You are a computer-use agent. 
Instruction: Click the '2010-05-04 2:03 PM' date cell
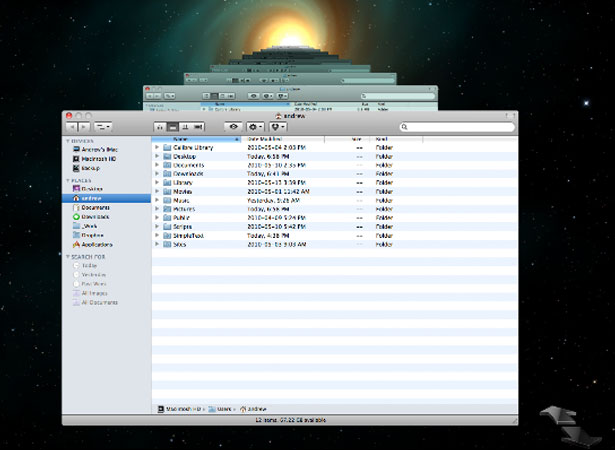(277, 148)
